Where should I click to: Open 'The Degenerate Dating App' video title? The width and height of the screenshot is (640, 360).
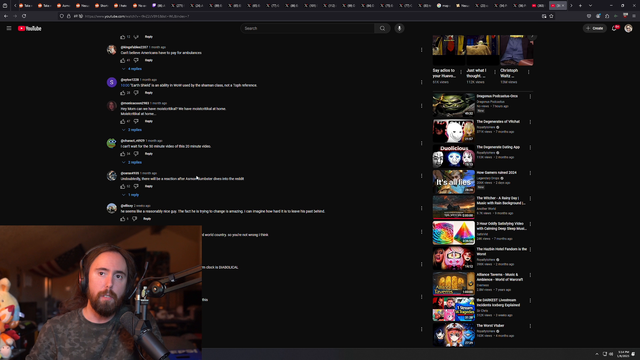click(498, 147)
